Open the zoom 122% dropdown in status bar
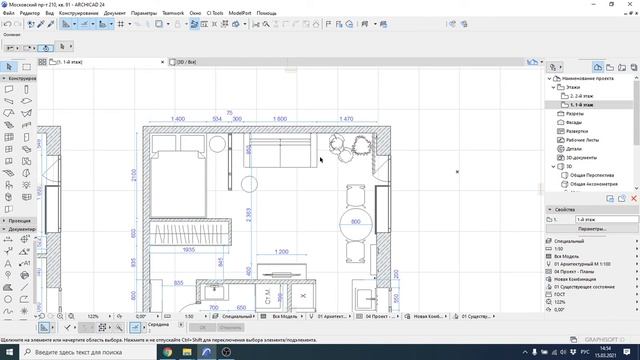Image resolution: width=640 pixels, height=360 pixels. click(109, 316)
